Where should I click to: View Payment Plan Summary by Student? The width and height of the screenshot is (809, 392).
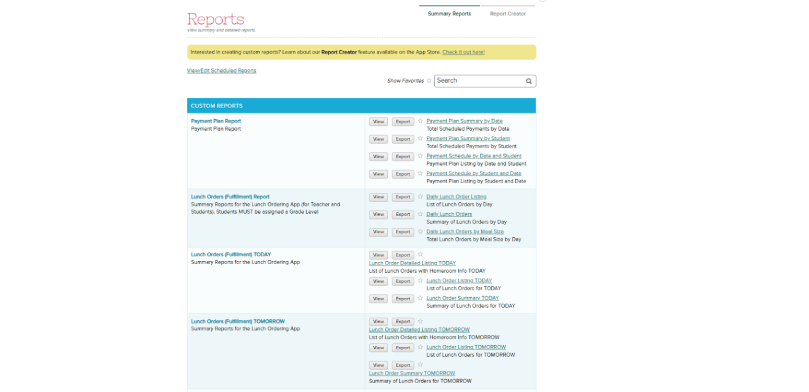click(x=378, y=139)
